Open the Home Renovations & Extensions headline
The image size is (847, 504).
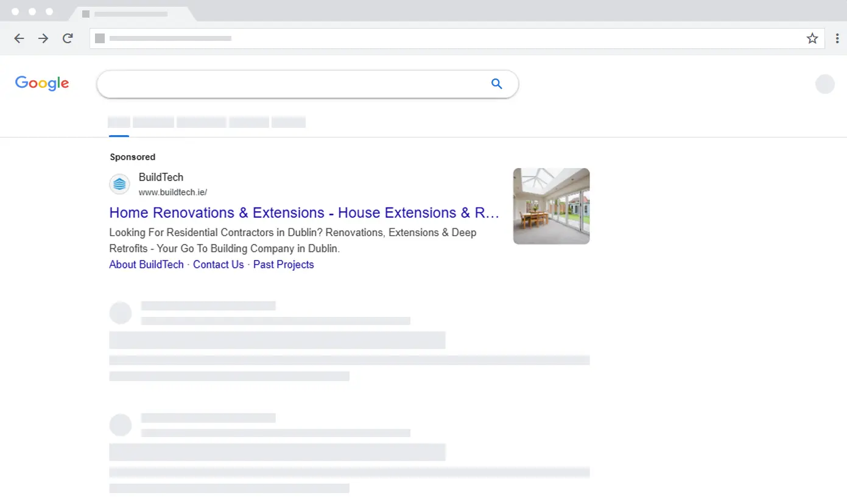pos(304,213)
